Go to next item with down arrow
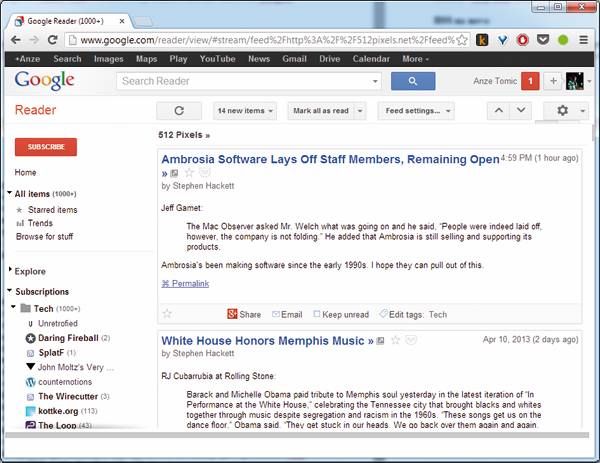Screen dimensions: 600x463 (521, 111)
